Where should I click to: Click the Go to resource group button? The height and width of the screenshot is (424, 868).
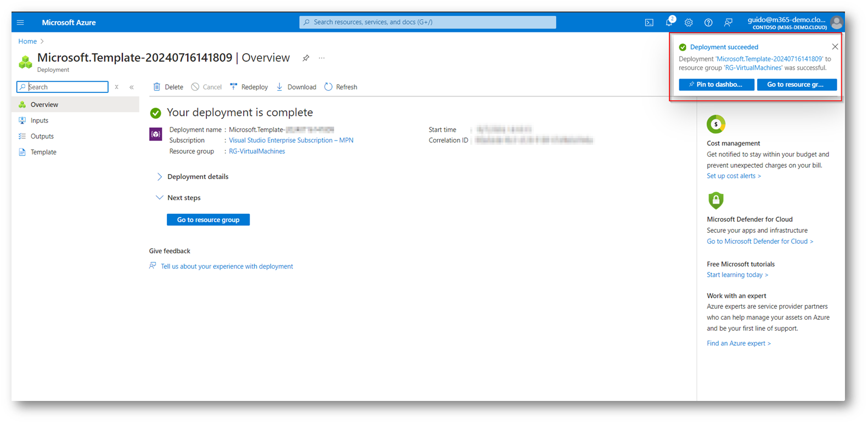point(208,220)
